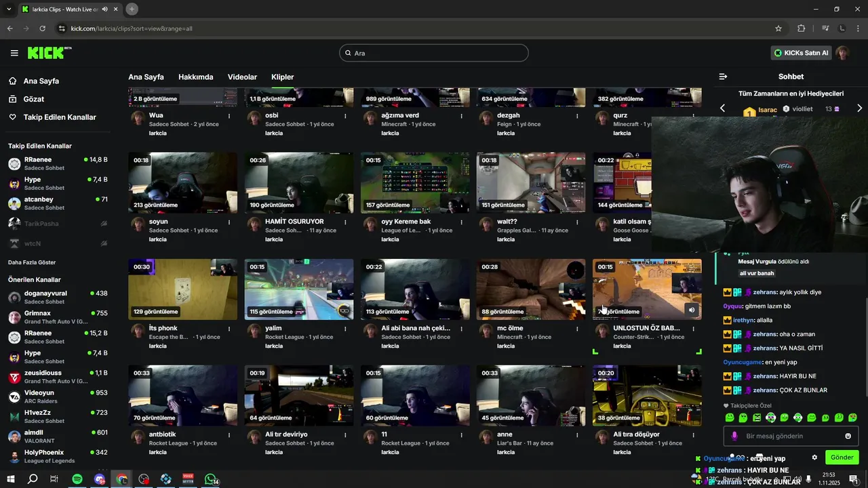Reload the browser page

[42, 28]
